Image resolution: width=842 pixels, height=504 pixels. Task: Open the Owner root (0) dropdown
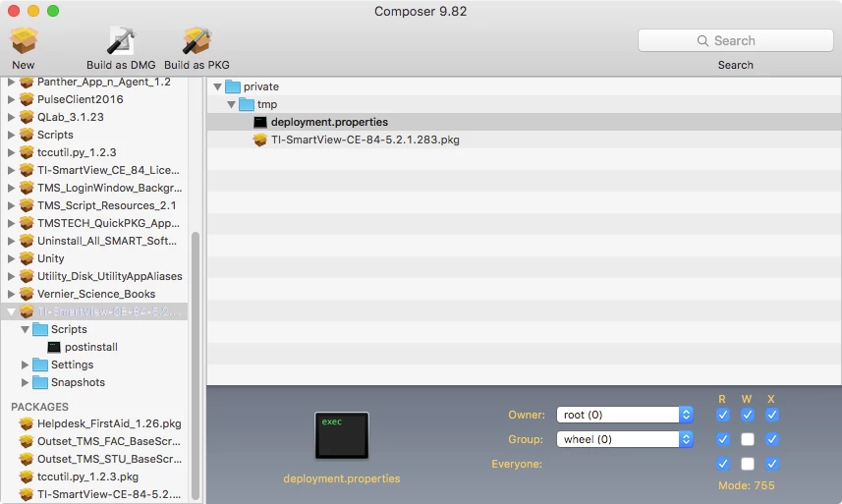click(x=625, y=415)
